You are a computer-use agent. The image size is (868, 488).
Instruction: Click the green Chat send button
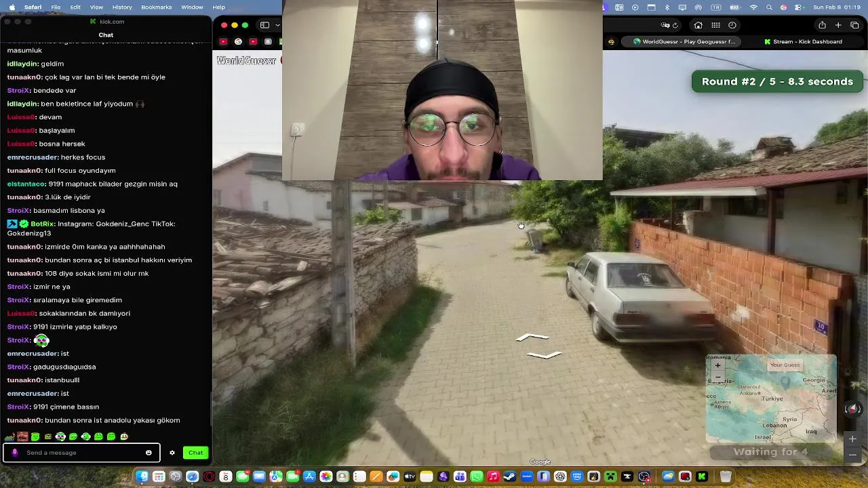[x=195, y=453]
